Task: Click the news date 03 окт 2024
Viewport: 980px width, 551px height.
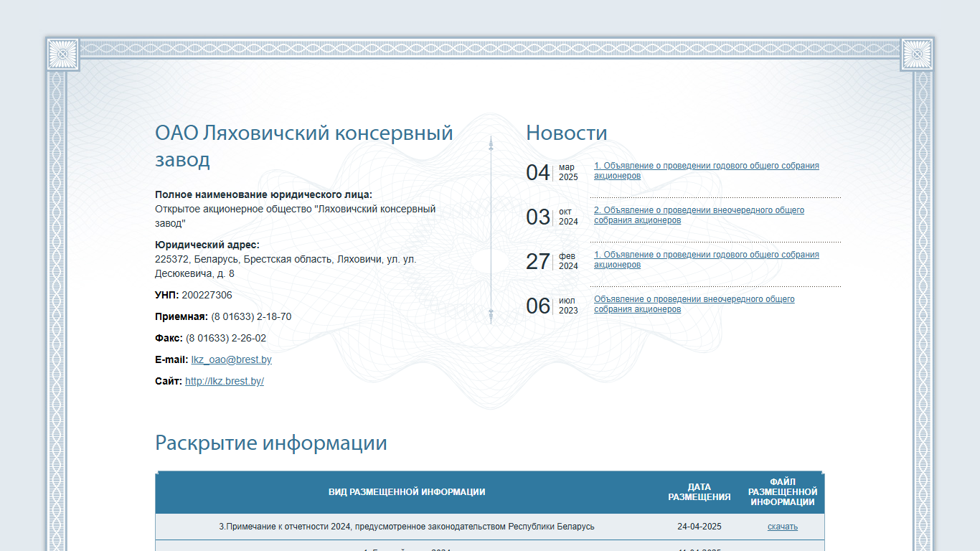Action: point(552,217)
